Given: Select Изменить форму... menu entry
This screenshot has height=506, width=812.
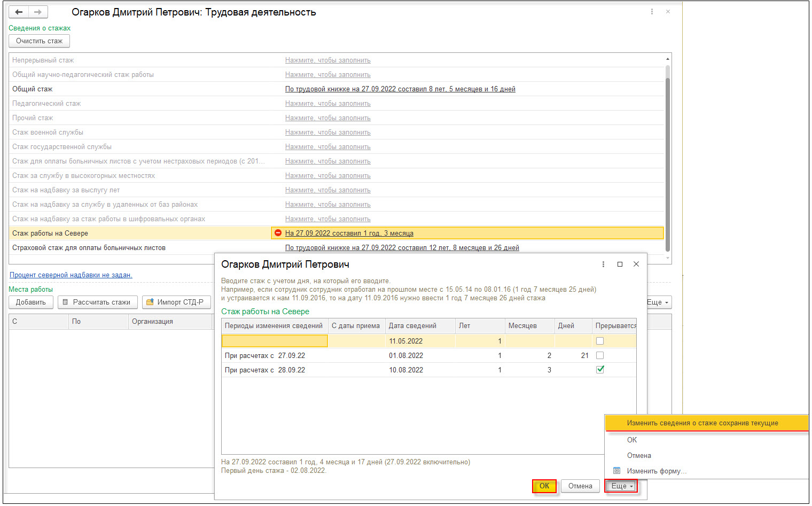Looking at the screenshot, I should 657,471.
